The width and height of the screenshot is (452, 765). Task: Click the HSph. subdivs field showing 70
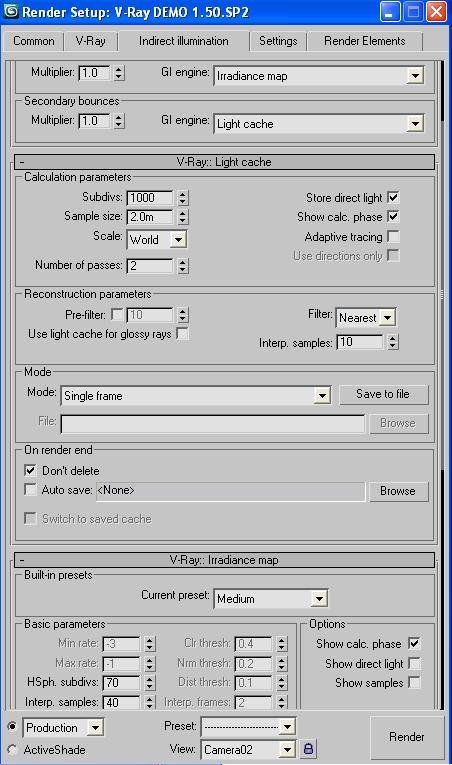pyautogui.click(x=122, y=683)
